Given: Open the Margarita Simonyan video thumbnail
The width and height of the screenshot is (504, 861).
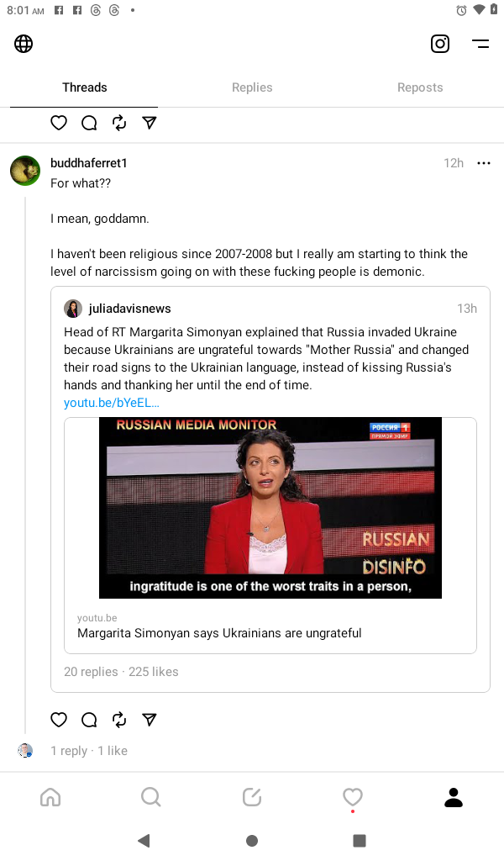Looking at the screenshot, I should pyautogui.click(x=270, y=508).
